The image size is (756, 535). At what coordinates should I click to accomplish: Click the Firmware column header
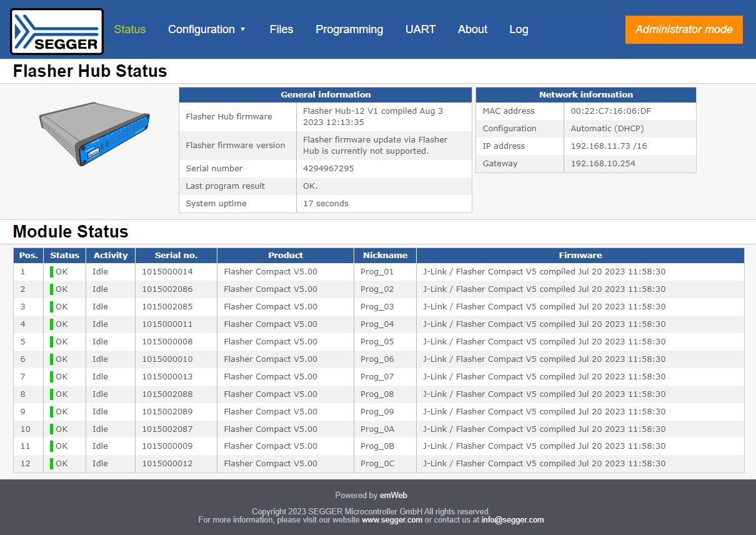(580, 255)
